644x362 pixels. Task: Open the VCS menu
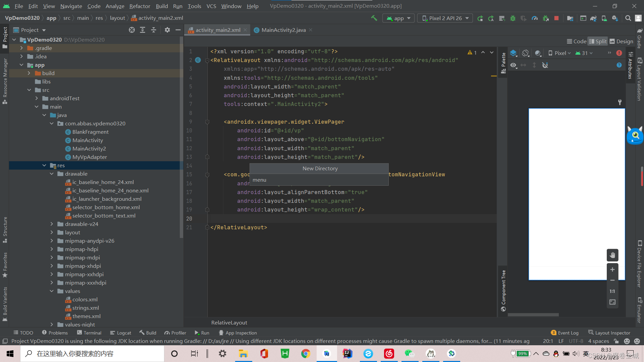[x=211, y=6]
